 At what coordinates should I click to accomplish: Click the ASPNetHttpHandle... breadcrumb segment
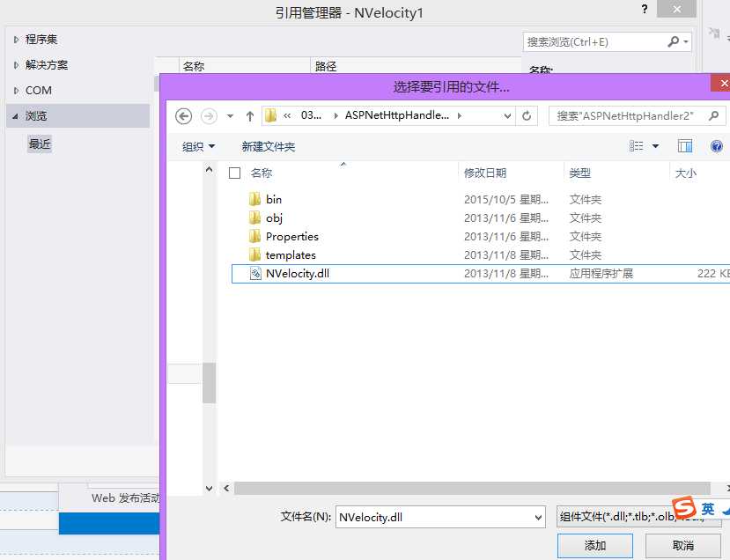(x=396, y=115)
